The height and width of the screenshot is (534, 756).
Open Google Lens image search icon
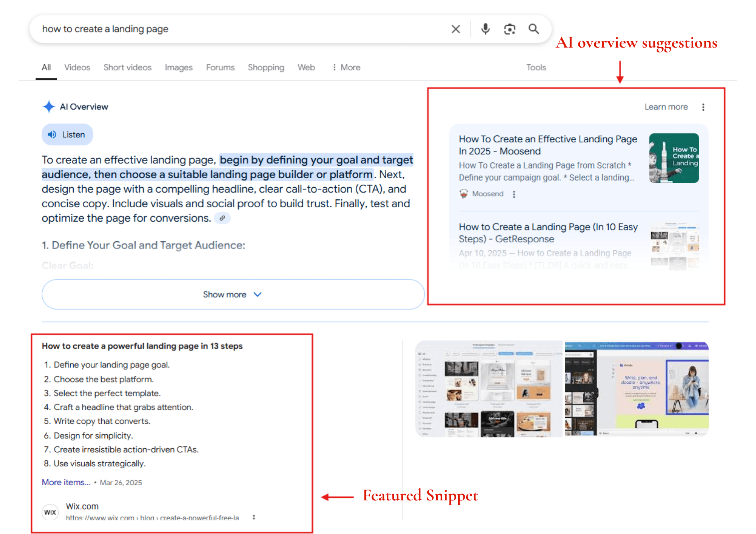510,29
